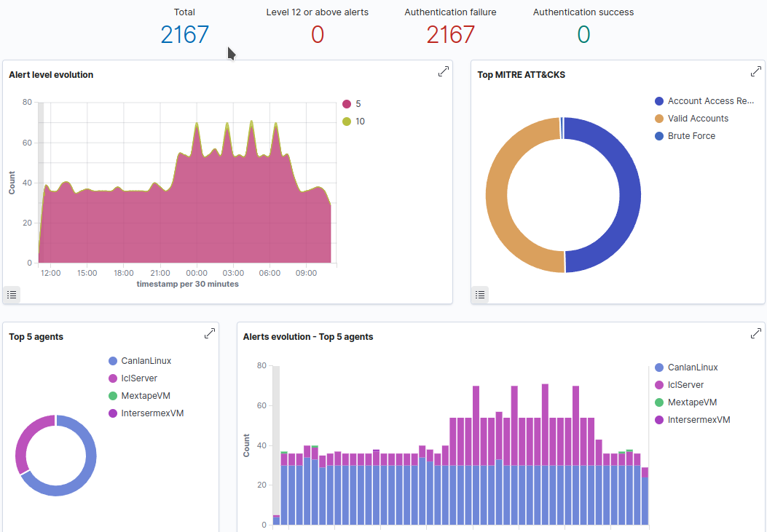Maximize the Top 5 agents panel
This screenshot has width=767, height=532.
[x=209, y=333]
